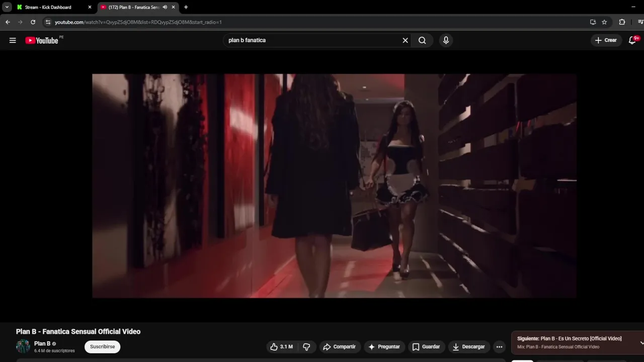This screenshot has height=362, width=644.
Task: Click the youtube.com address bar URL
Action: click(x=138, y=22)
